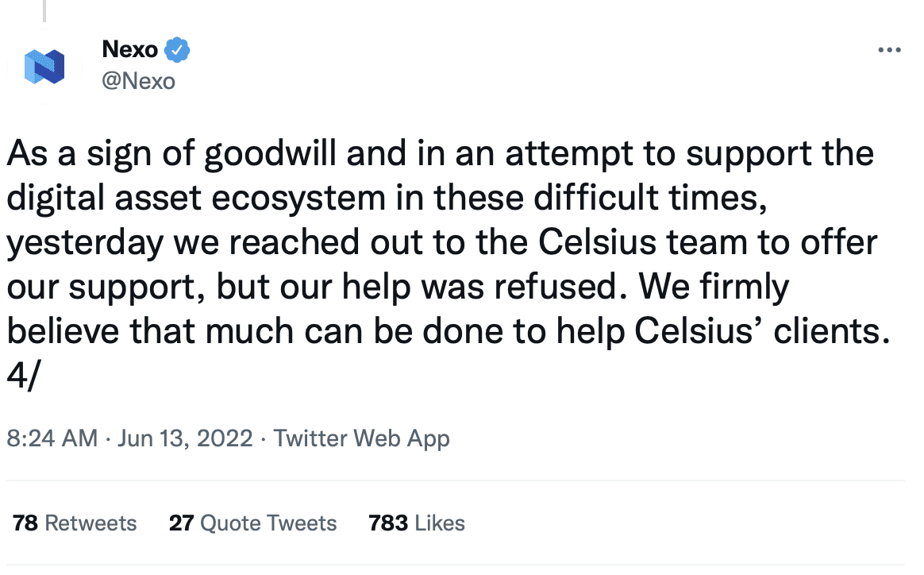This screenshot has width=924, height=575.
Task: Click the number 27 quote count
Action: point(182,523)
